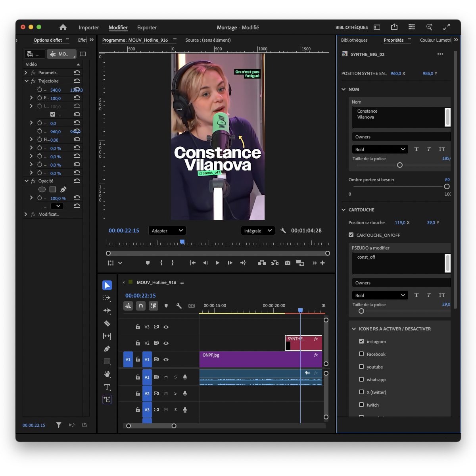
Task: Open Program monitor wrench settings
Action: coord(283,230)
